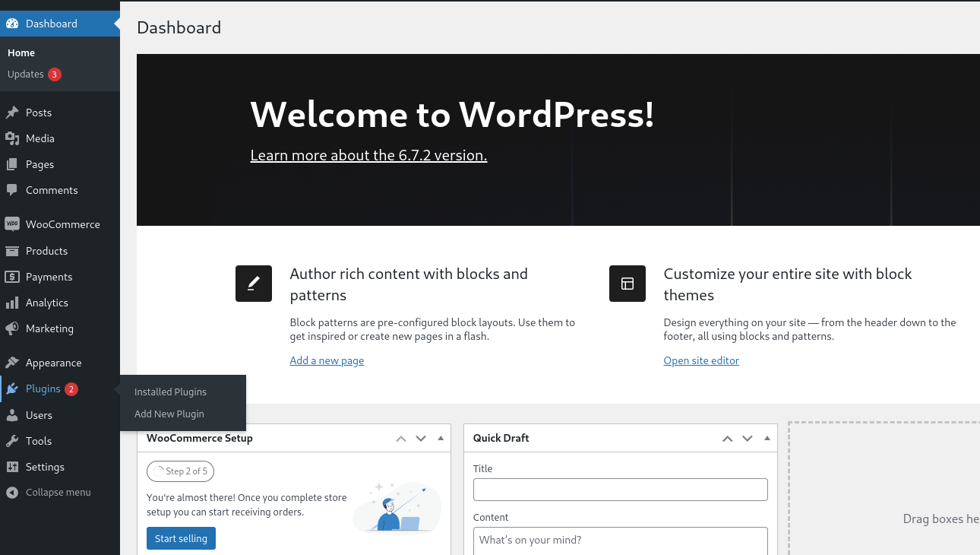
Task: Click the Payments dollar icon
Action: pyautogui.click(x=12, y=277)
